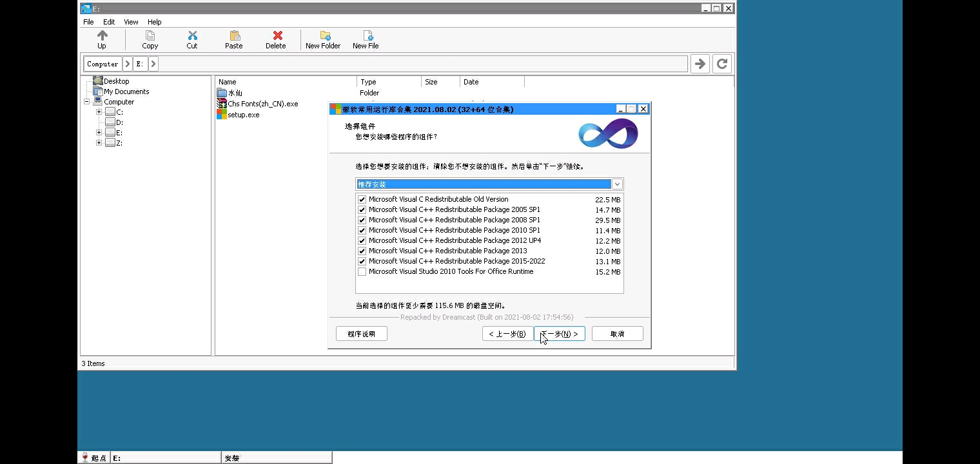Click the red Delete icon
The width and height of the screenshot is (980, 464).
point(276,36)
